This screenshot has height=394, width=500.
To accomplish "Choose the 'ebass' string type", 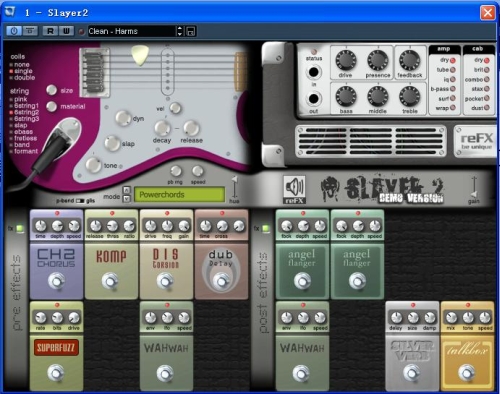I will (21, 132).
